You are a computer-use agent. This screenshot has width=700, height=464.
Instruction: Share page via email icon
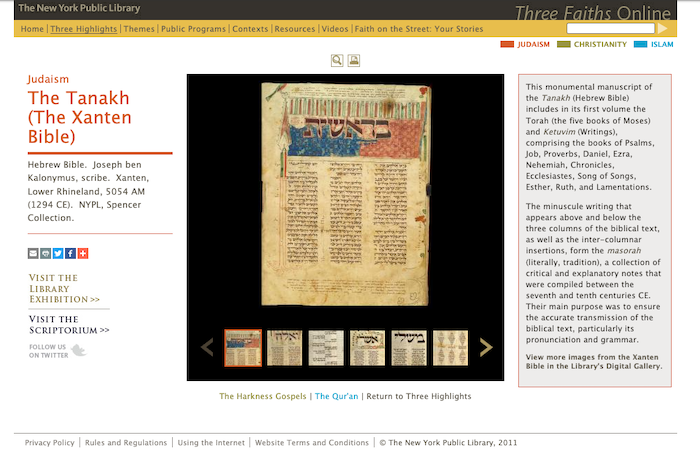click(x=33, y=254)
